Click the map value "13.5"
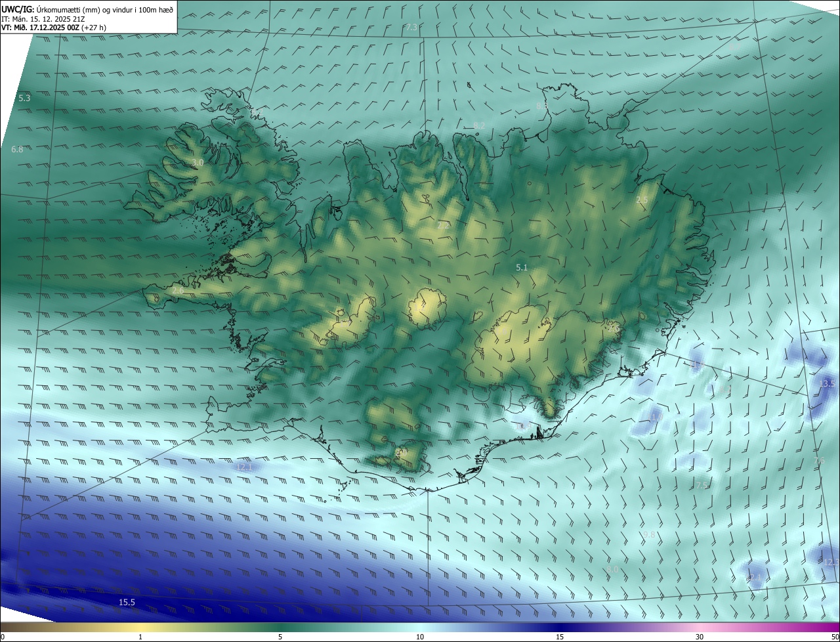The image size is (840, 642). click(827, 383)
